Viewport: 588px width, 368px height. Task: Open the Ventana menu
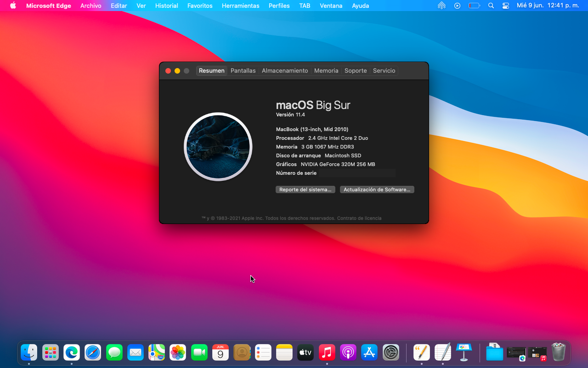pyautogui.click(x=331, y=6)
